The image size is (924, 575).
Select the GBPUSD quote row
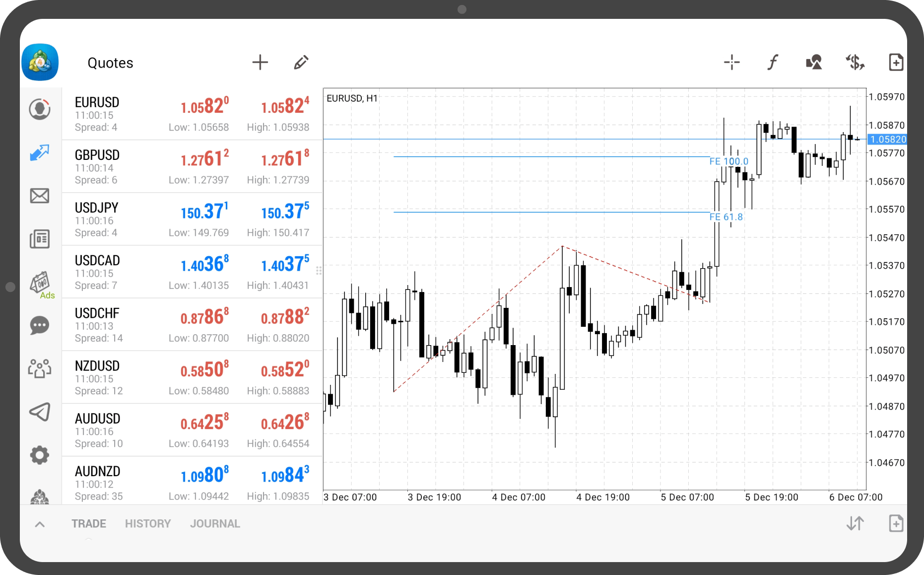click(x=192, y=167)
